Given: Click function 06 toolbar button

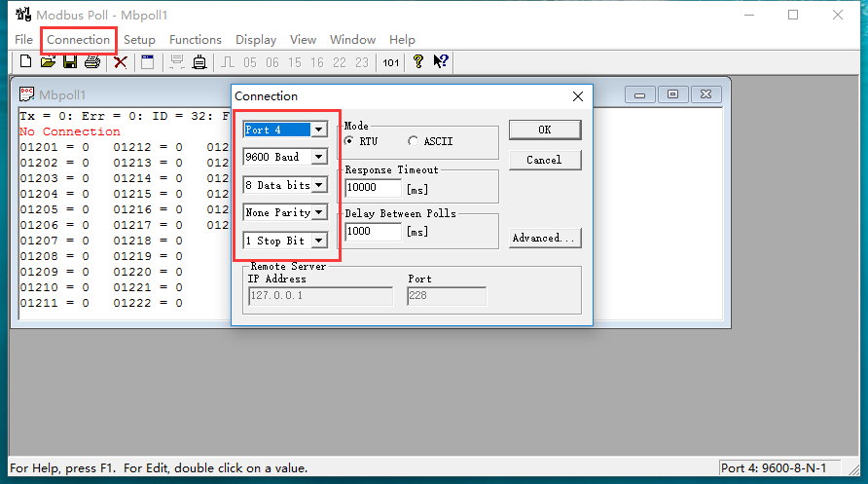Looking at the screenshot, I should click(x=272, y=62).
